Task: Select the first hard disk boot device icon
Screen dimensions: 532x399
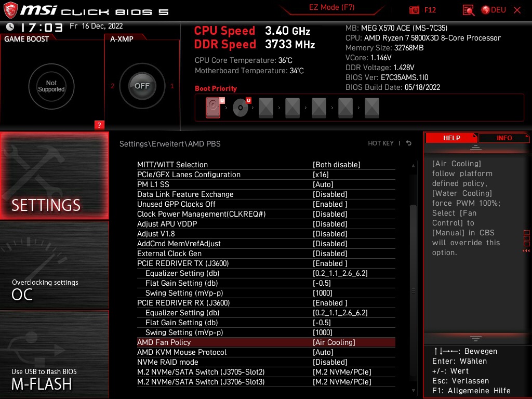Action: (214, 108)
